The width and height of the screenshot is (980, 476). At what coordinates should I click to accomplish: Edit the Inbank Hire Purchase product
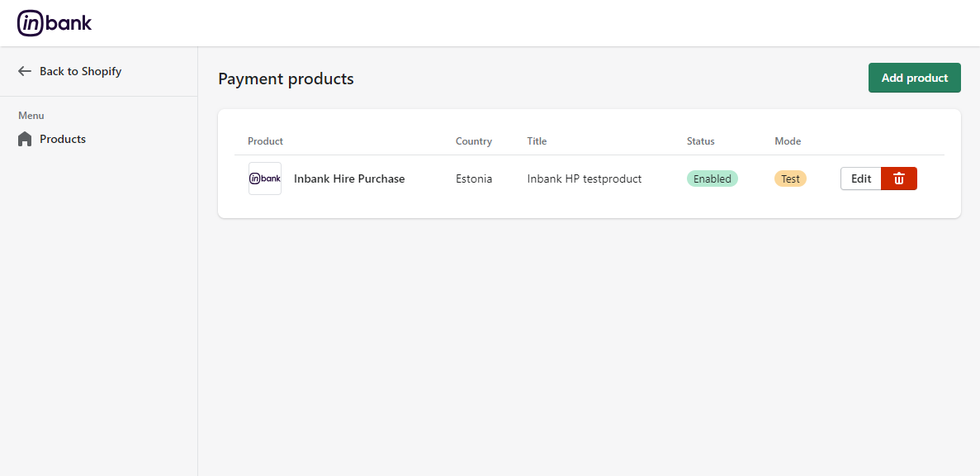point(860,178)
